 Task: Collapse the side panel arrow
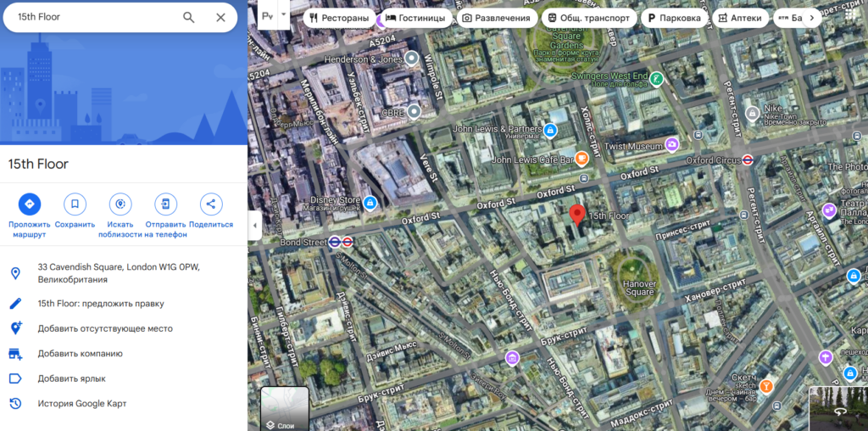click(x=254, y=226)
